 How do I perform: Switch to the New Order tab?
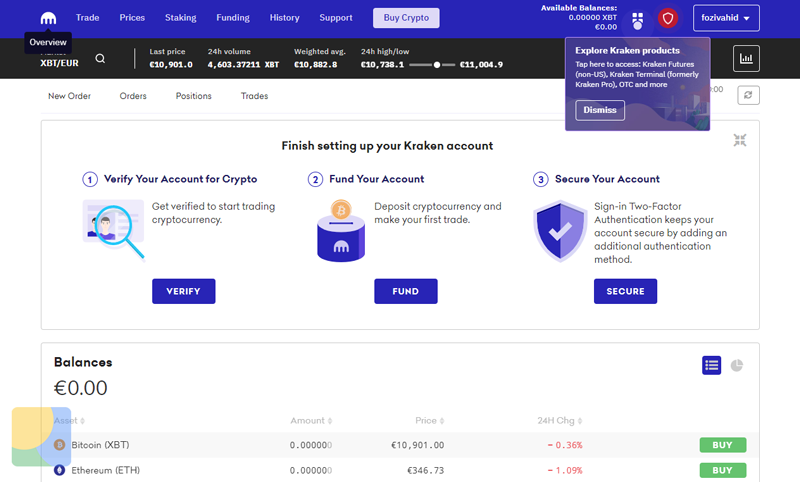point(69,96)
